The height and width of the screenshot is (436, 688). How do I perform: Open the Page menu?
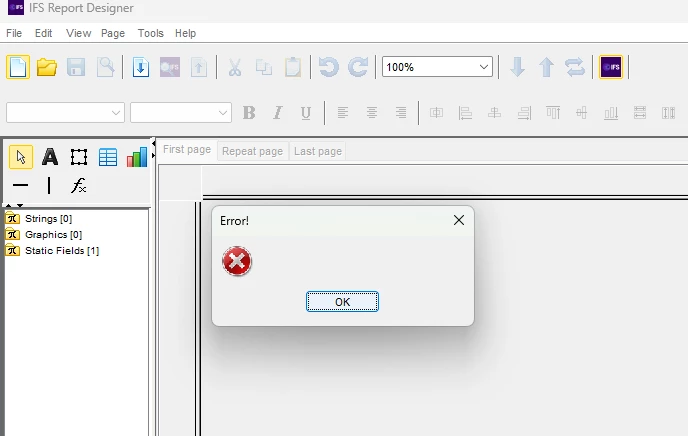coord(113,33)
